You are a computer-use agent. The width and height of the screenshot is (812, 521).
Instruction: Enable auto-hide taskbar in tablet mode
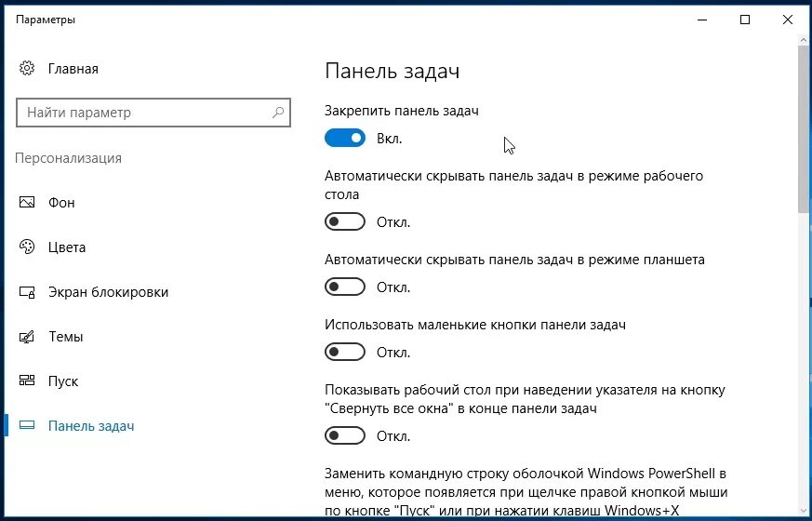pos(345,287)
